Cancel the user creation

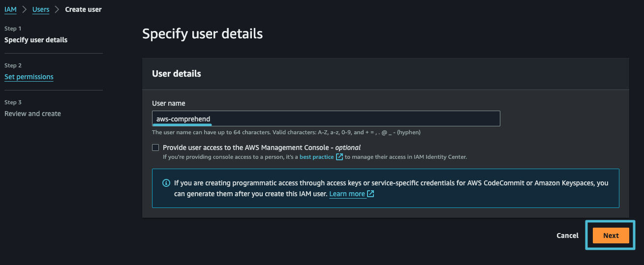coord(567,236)
